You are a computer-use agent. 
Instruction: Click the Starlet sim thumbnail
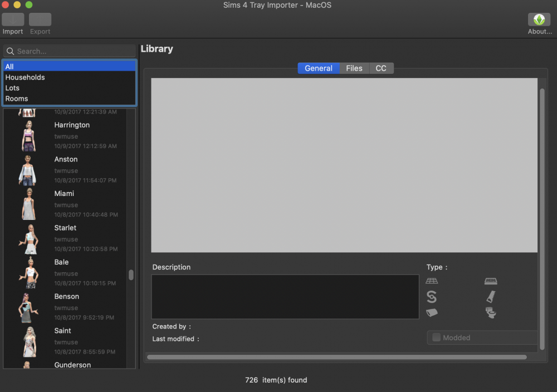coord(29,239)
